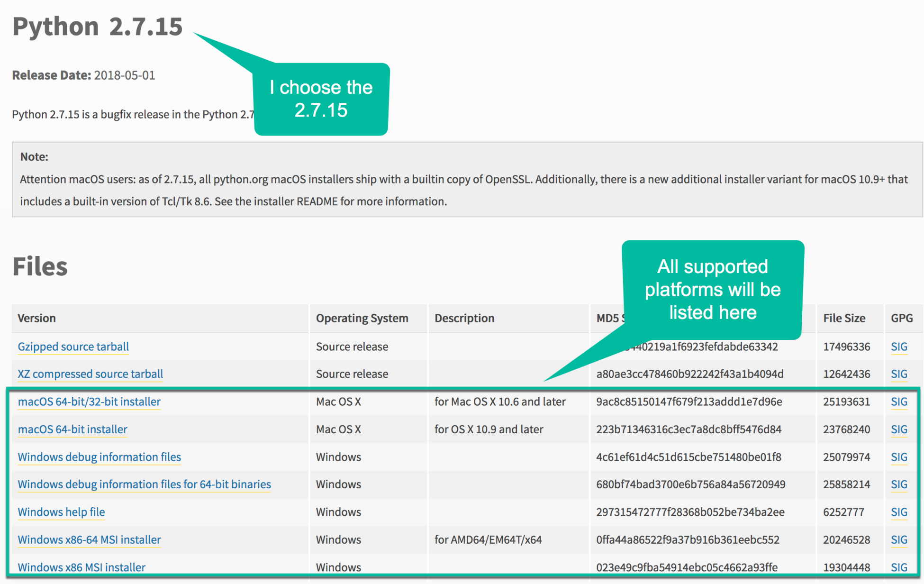This screenshot has height=584, width=924.
Task: Download the Windows x86 MSI installer
Action: [82, 567]
